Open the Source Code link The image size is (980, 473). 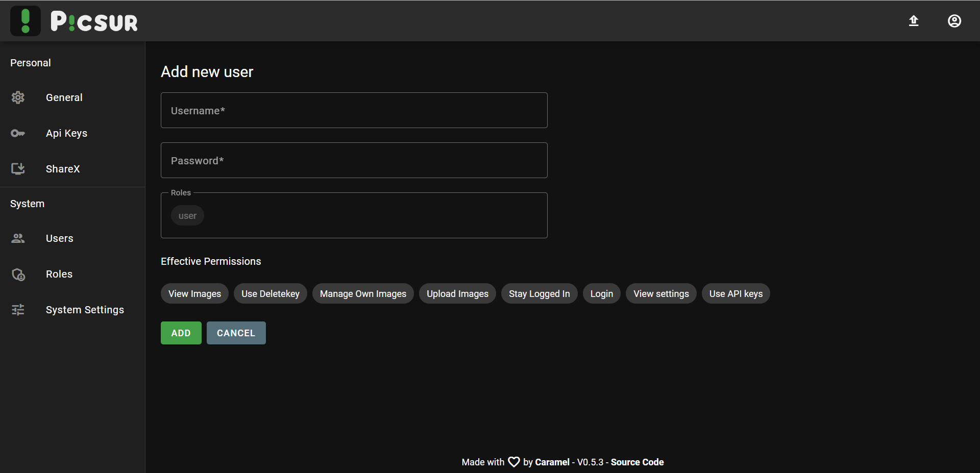[x=637, y=462]
